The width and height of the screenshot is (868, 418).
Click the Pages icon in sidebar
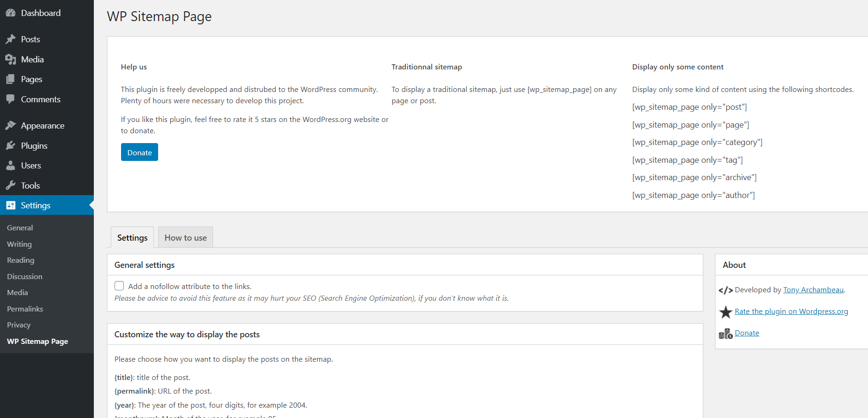pos(11,79)
